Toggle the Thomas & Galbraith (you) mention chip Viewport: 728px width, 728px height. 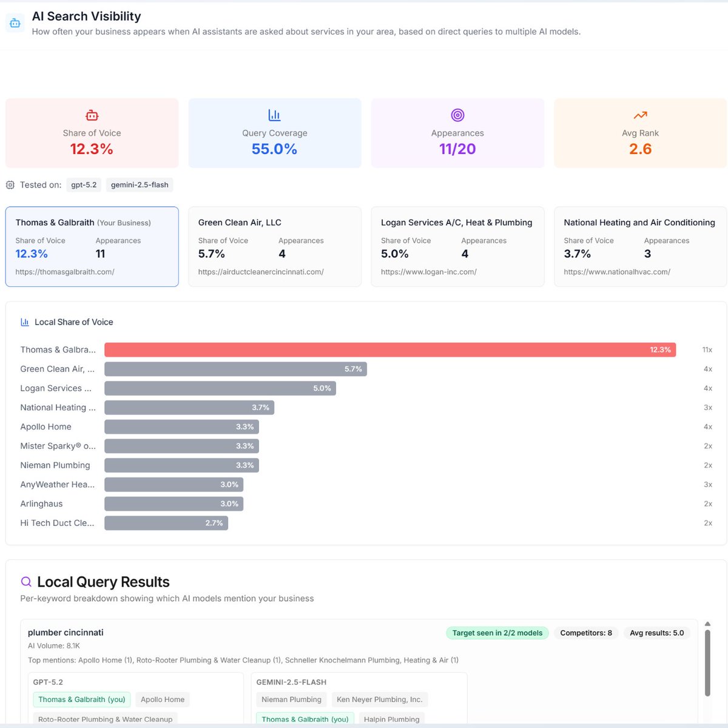pos(81,699)
